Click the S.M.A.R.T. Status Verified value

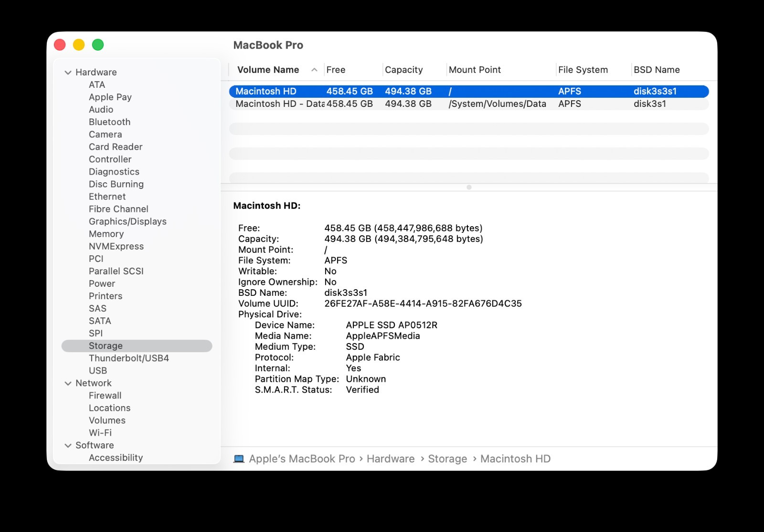362,390
